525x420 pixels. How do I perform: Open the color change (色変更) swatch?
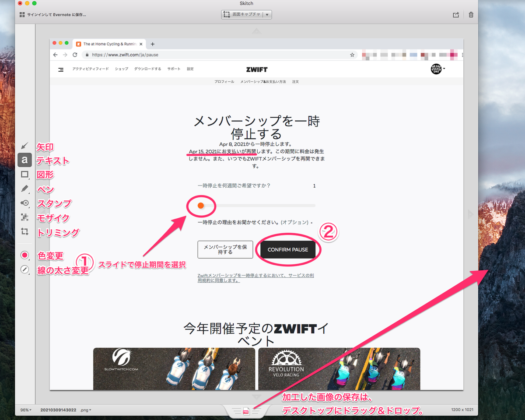coord(24,255)
